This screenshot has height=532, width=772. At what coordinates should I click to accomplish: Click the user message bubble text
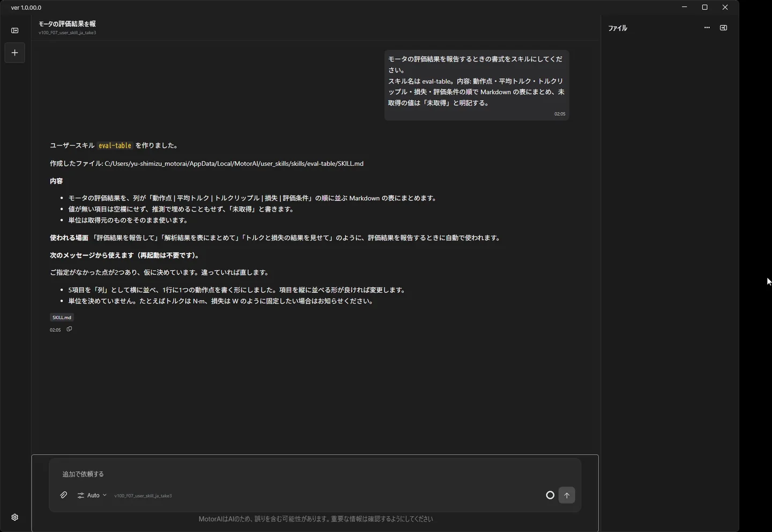click(476, 81)
